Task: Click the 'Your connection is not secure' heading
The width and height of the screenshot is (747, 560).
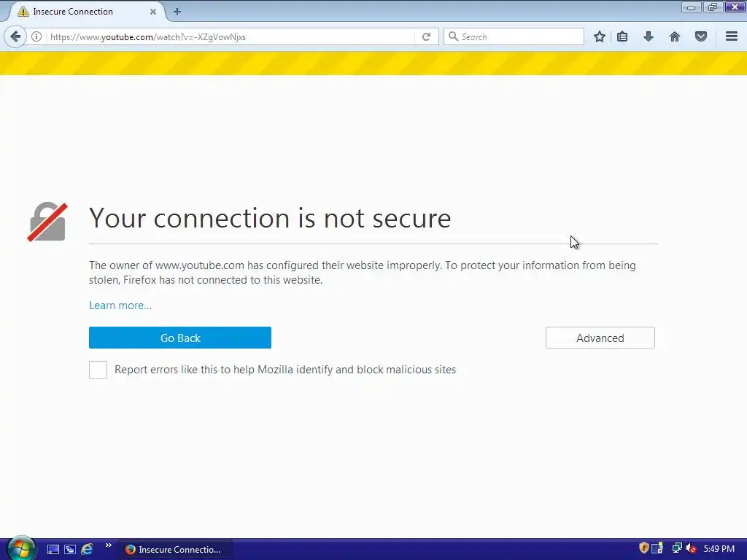Action: pyautogui.click(x=270, y=219)
